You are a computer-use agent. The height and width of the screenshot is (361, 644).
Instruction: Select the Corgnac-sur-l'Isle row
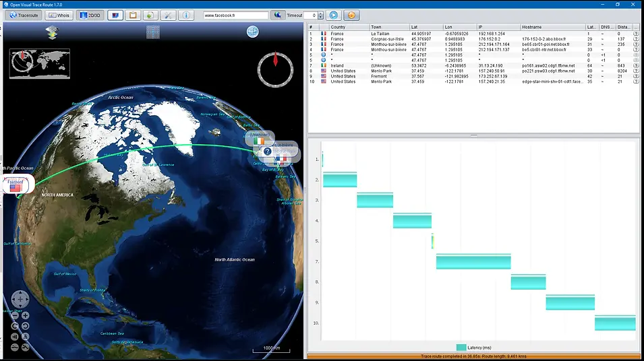coord(473,39)
